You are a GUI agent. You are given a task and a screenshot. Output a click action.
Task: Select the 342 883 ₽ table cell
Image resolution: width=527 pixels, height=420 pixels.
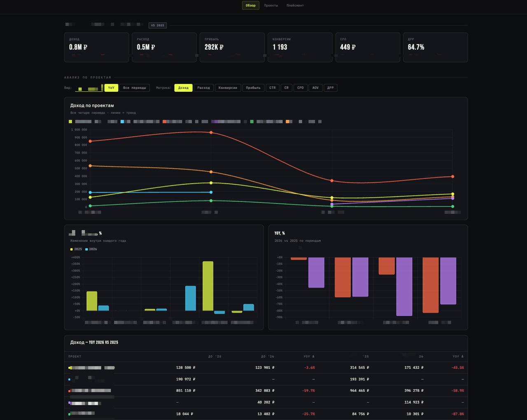[x=265, y=391]
